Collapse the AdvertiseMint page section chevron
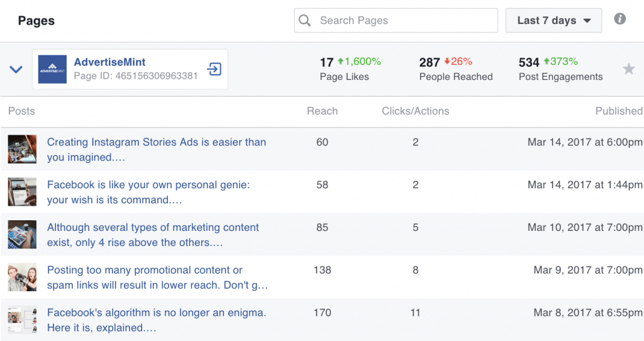This screenshot has width=644, height=341. (16, 69)
